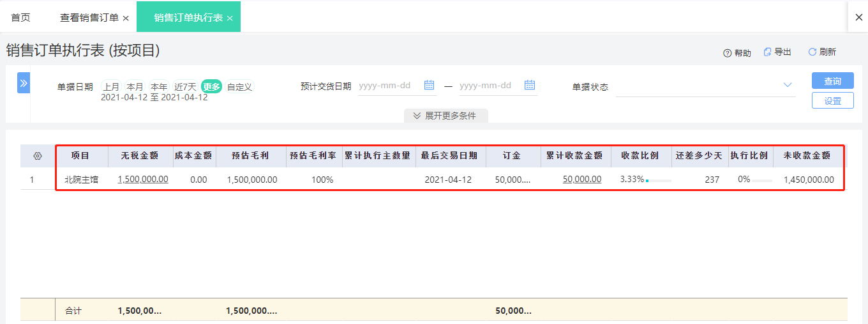Click the 收款比例 column header
This screenshot has width=868, height=324.
pyautogui.click(x=640, y=156)
